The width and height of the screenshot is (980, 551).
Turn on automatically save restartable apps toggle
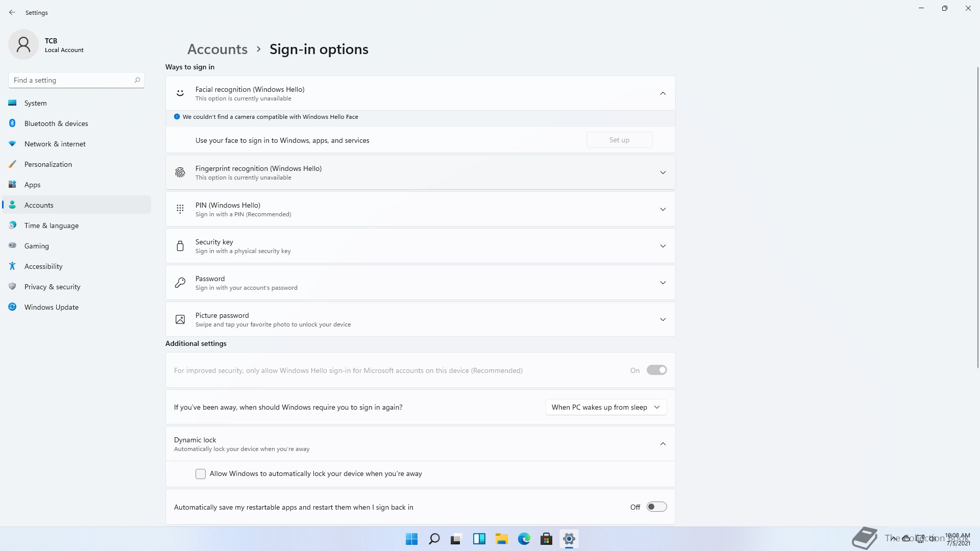coord(656,507)
